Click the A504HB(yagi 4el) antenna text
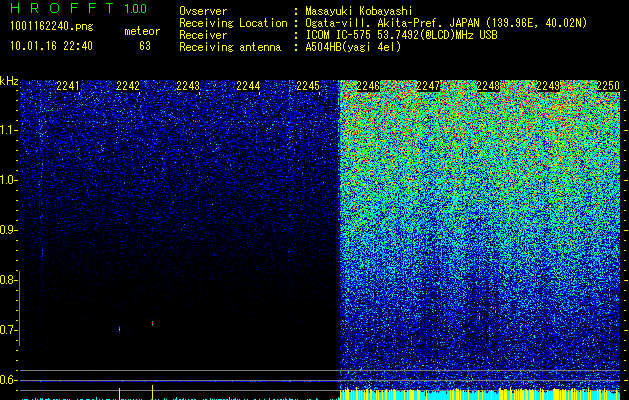Screen dimensions: 629x400 pyautogui.click(x=353, y=47)
